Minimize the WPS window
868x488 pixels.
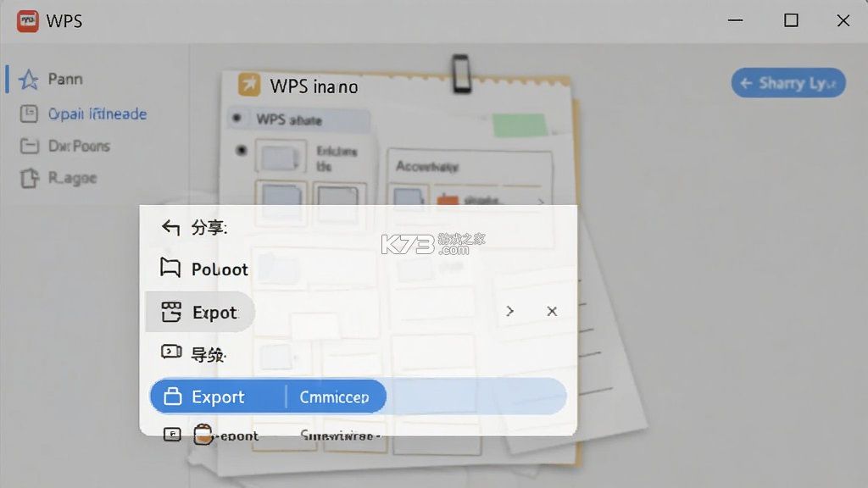735,20
